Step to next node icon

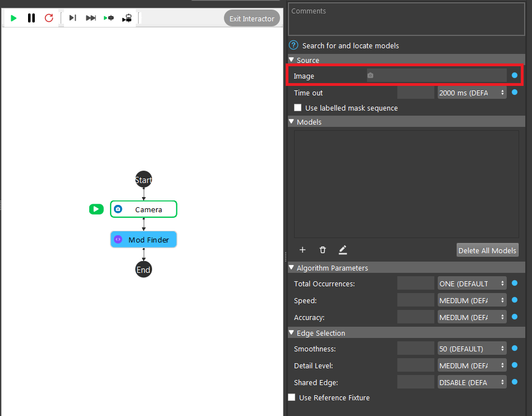pyautogui.click(x=72, y=17)
